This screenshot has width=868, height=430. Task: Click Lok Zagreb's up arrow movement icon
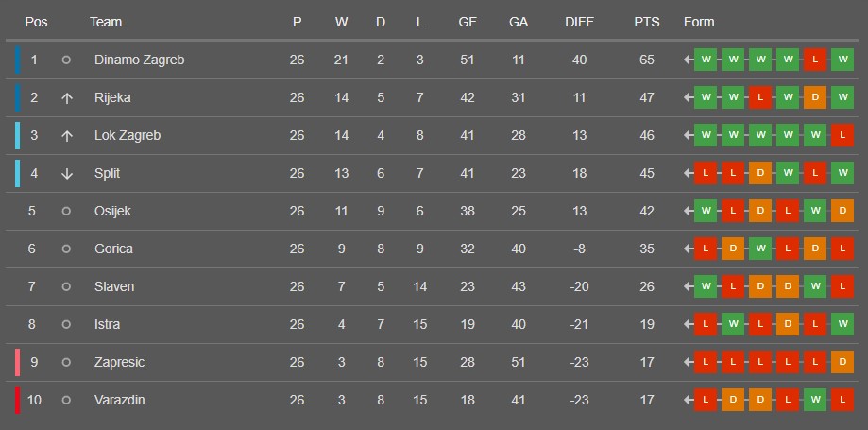click(66, 136)
